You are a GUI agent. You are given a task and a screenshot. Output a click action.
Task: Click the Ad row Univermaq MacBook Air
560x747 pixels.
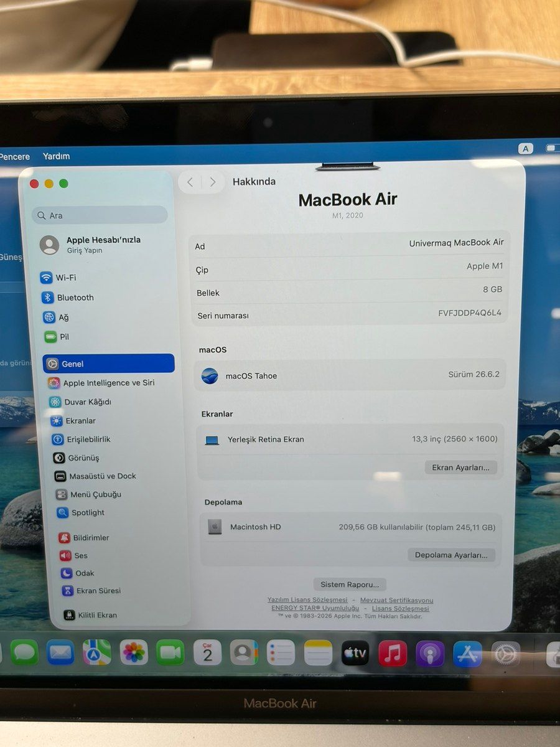point(350,245)
